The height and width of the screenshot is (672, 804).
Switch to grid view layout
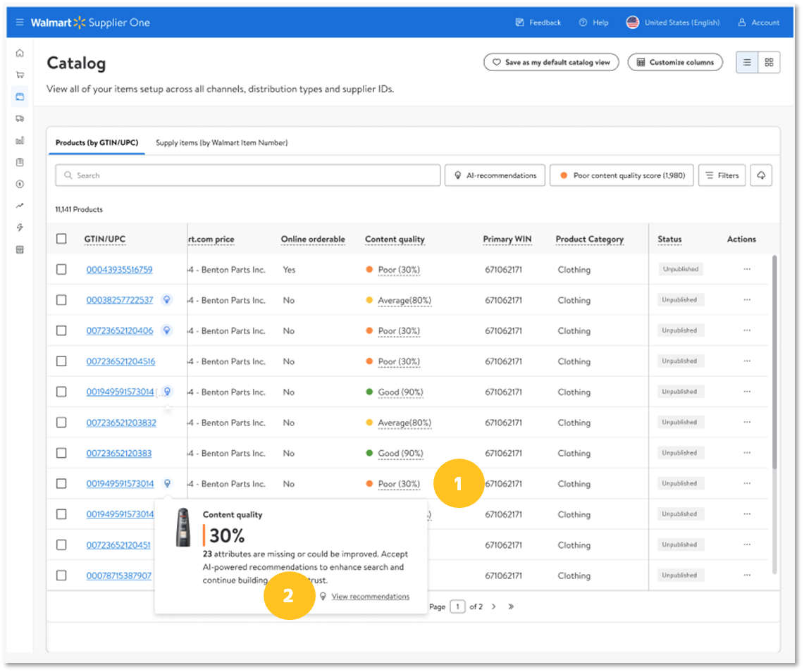[x=769, y=62]
